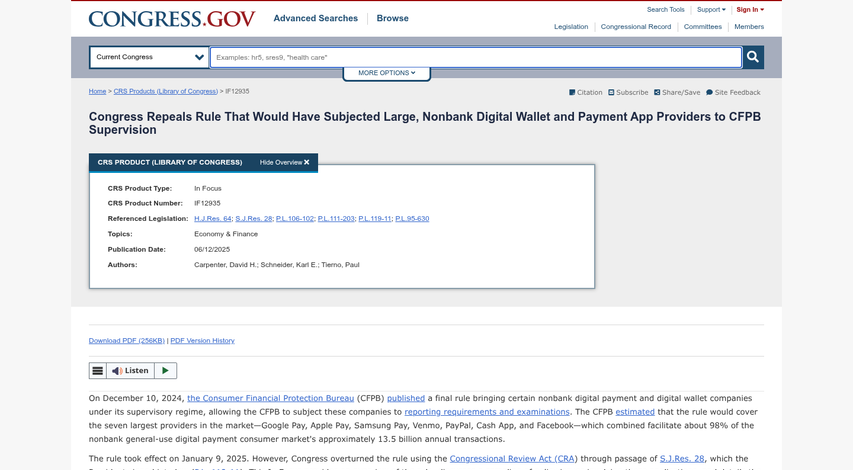The width and height of the screenshot is (853, 470).
Task: Download the PDF (256KB)
Action: tap(127, 341)
